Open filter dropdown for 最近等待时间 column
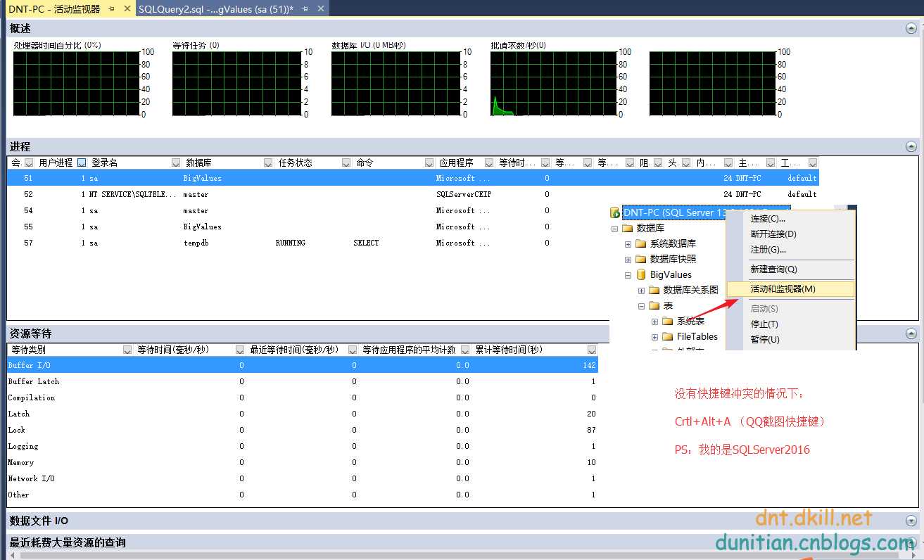This screenshot has width=924, height=560. click(x=353, y=350)
